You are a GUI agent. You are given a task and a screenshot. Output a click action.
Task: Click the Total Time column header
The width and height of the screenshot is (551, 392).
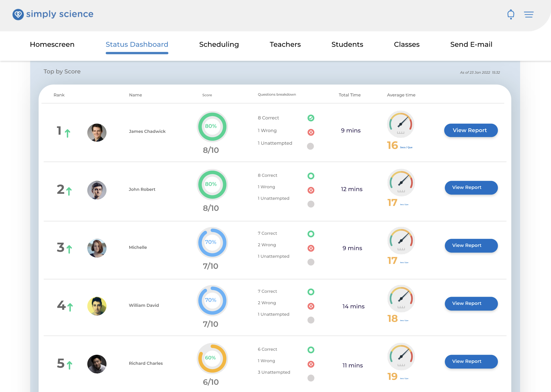point(349,95)
